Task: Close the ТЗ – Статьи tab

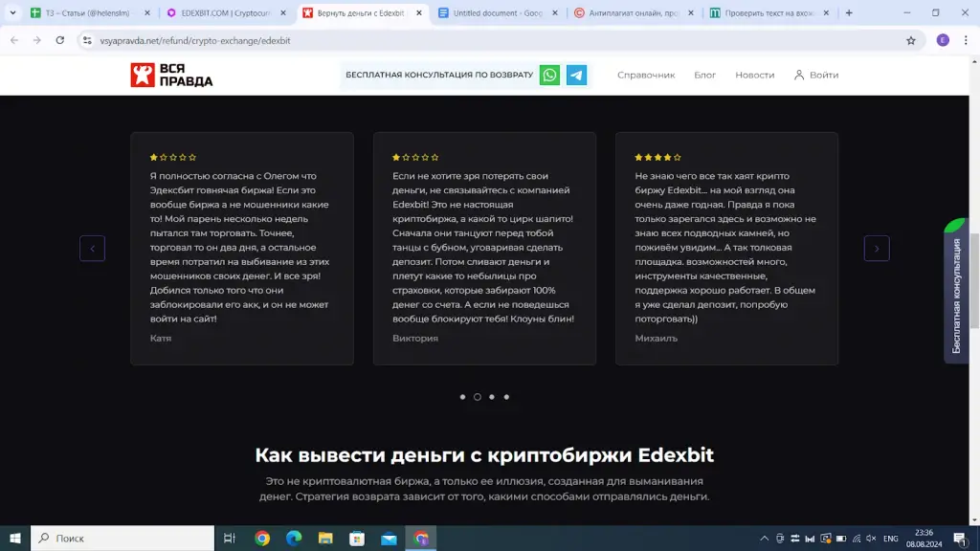Action: coord(146,12)
